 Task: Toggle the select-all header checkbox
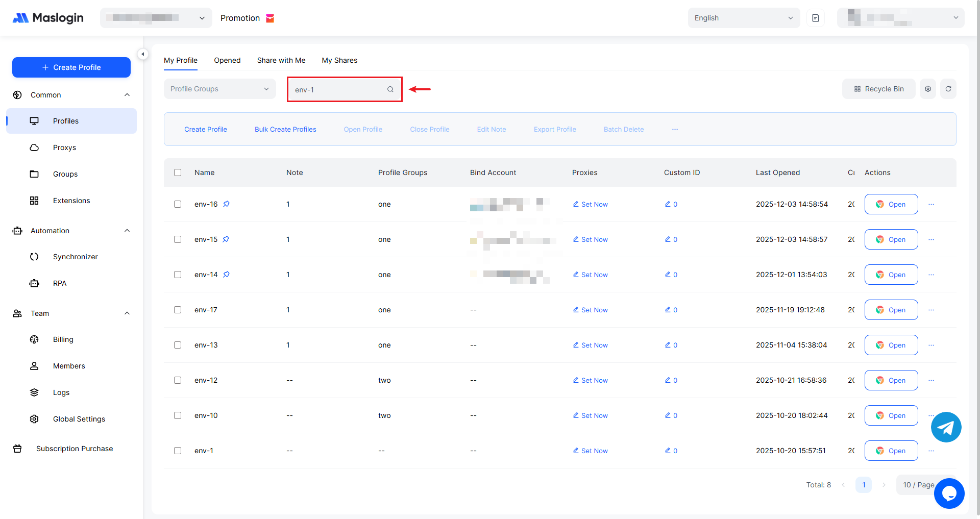(178, 172)
